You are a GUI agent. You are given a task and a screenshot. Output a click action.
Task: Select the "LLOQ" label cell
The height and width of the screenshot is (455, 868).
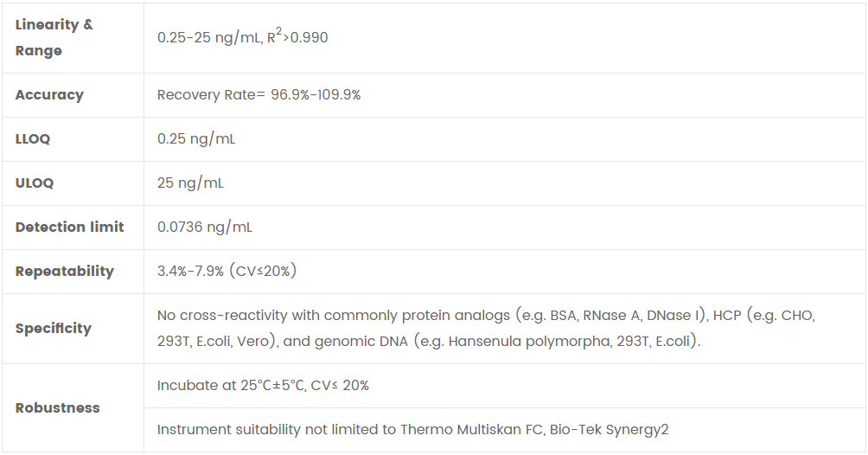click(33, 139)
